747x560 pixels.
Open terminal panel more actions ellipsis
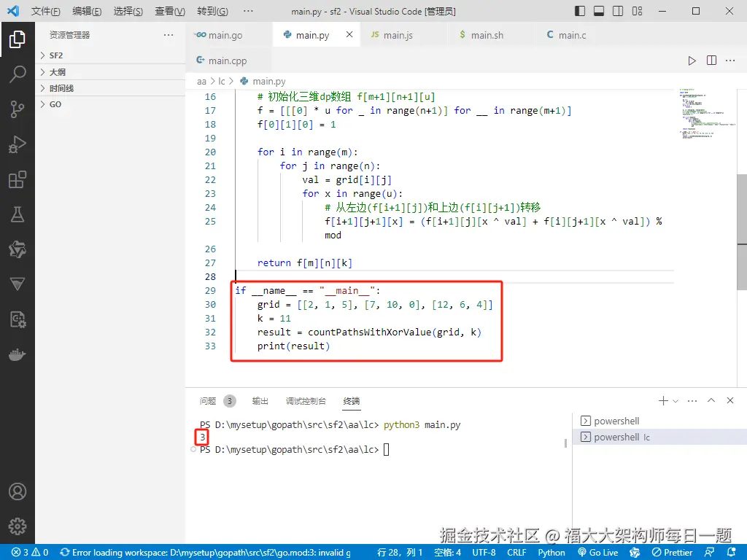coord(692,401)
